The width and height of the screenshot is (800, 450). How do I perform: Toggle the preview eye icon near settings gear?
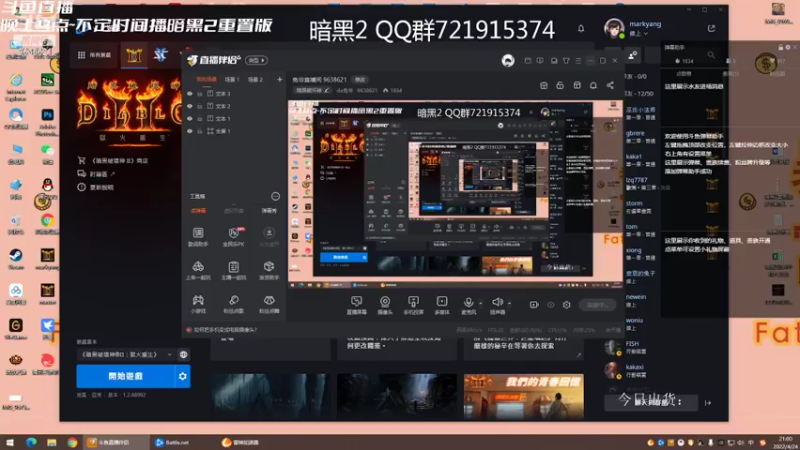(551, 305)
